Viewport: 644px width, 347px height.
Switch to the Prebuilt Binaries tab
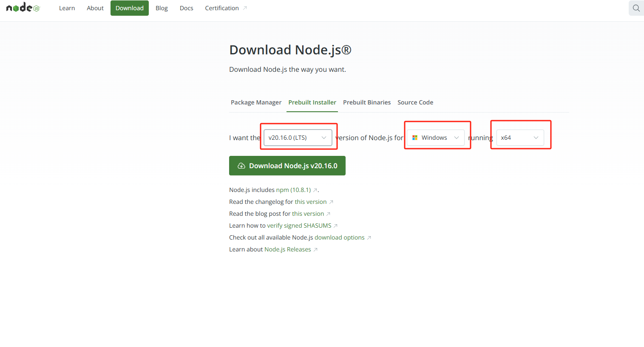point(367,102)
